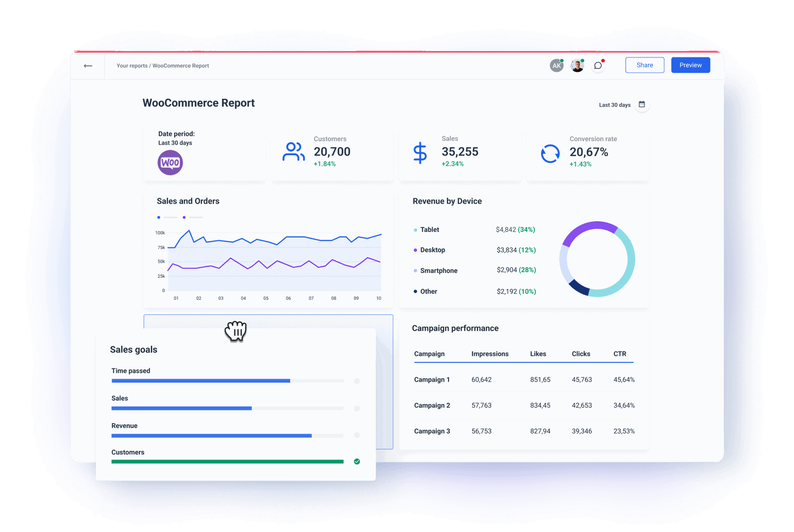794x532 pixels.
Task: Open the AK user avatar
Action: (557, 65)
